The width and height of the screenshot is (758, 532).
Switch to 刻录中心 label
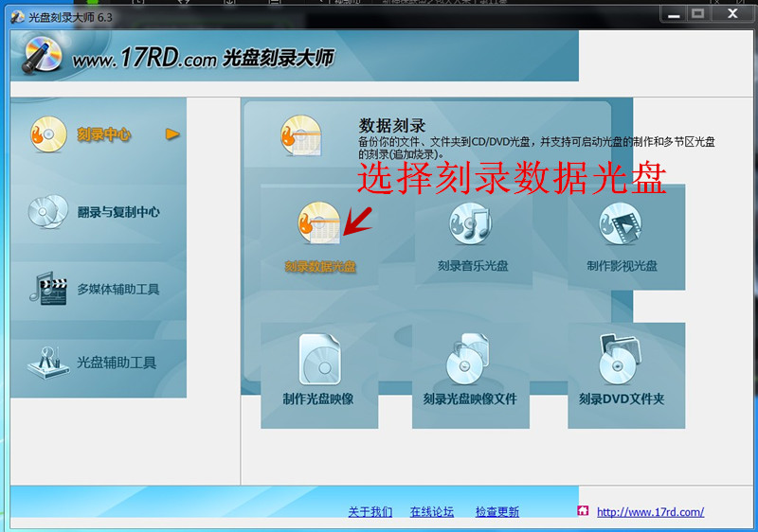pos(103,134)
